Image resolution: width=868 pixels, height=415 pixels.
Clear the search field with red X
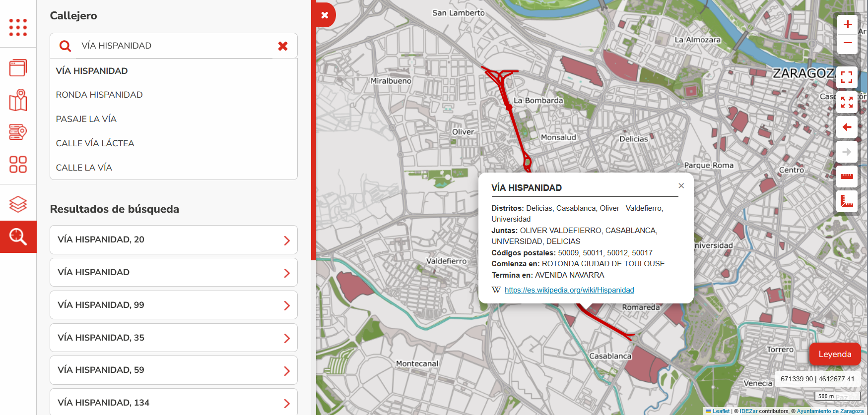(283, 46)
